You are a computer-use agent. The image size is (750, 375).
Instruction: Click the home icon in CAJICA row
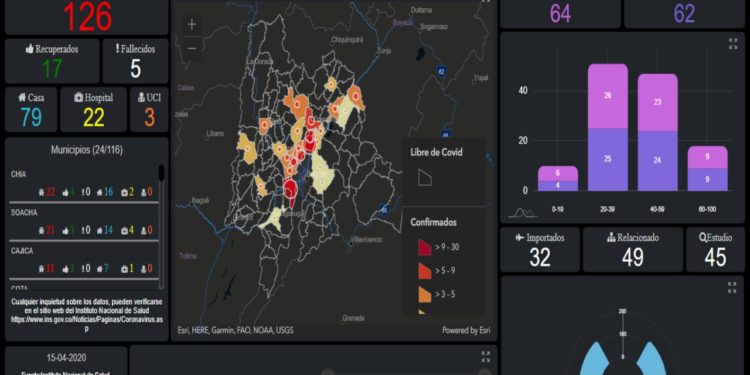(99, 269)
